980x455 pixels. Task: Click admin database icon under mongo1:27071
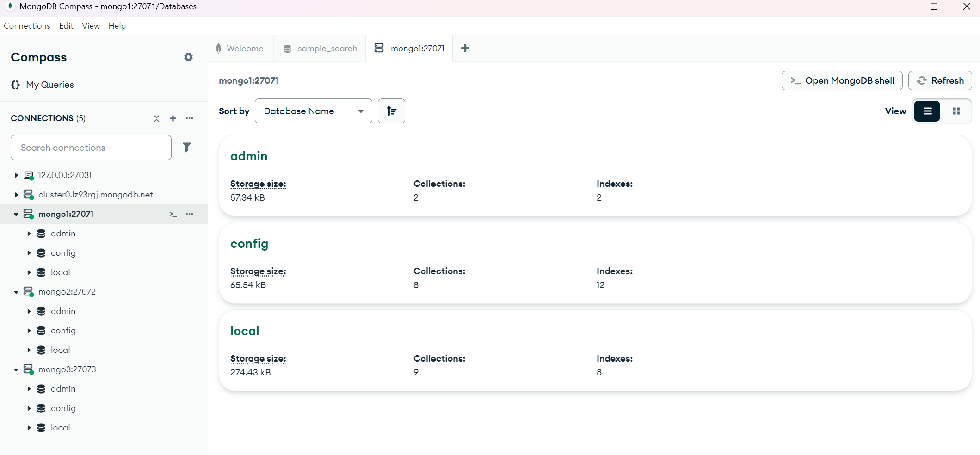[41, 234]
